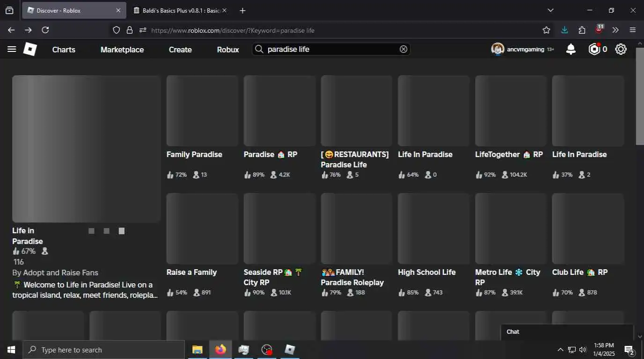Click the paradise life search field
644x359 pixels.
(x=331, y=49)
